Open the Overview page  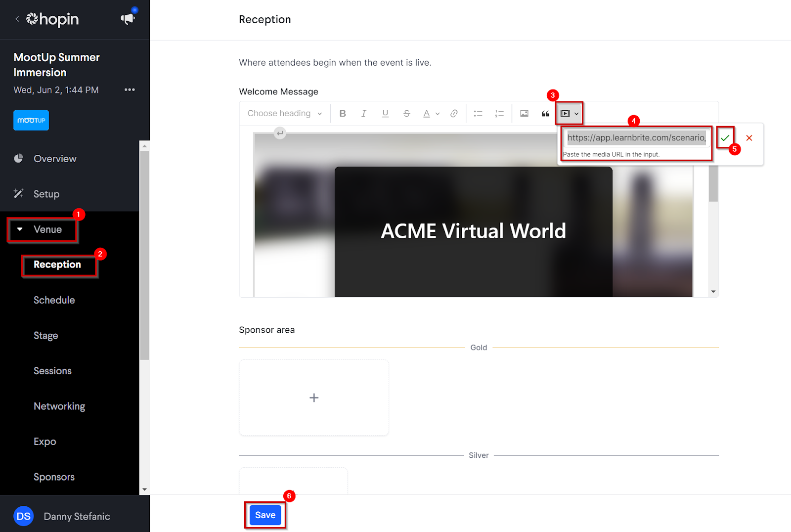[x=55, y=159]
